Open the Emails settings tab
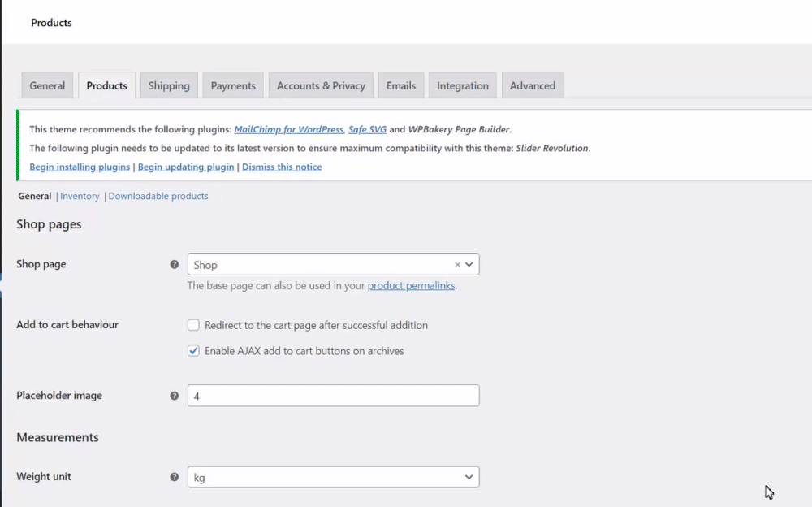 (x=401, y=85)
